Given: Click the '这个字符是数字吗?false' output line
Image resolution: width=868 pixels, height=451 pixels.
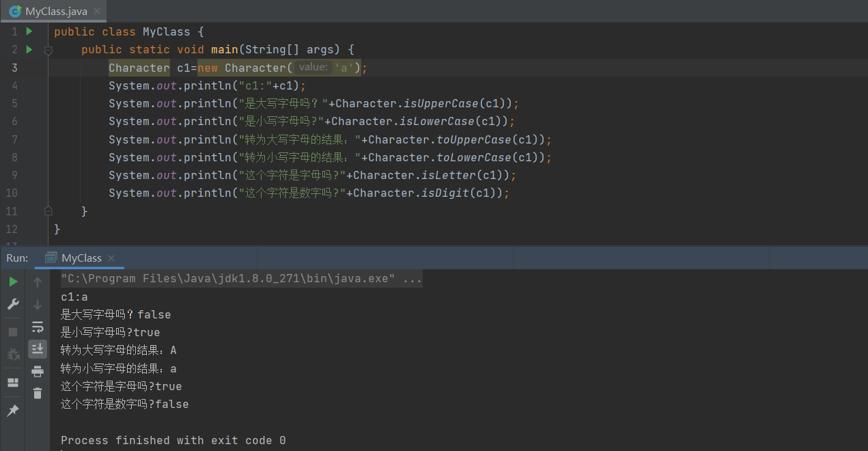Looking at the screenshot, I should pos(124,404).
